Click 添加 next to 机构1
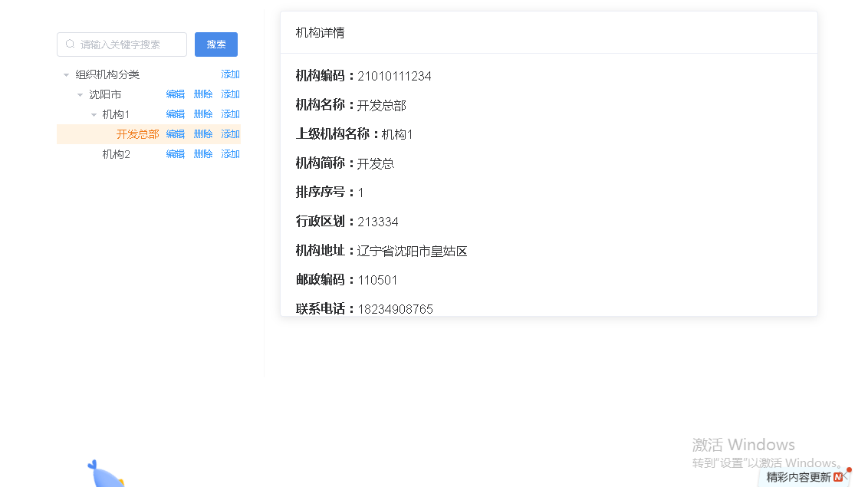Screen dimensions: 868x487 230,114
